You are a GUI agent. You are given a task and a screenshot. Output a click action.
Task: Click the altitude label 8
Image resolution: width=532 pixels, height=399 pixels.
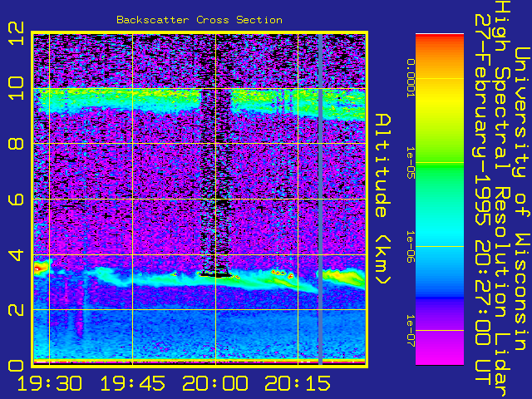click(x=16, y=144)
